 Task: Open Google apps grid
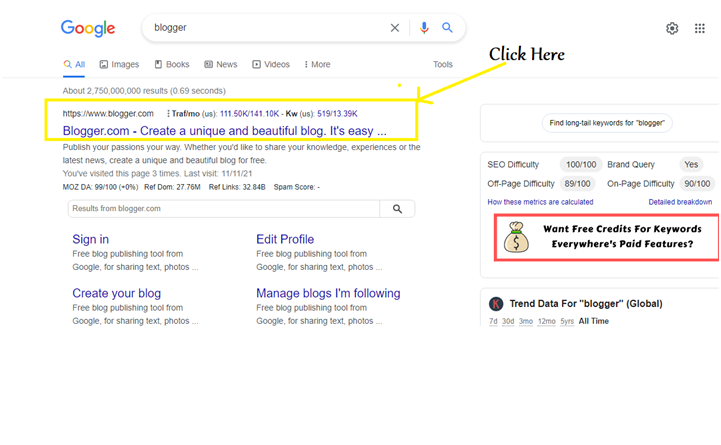coord(699,29)
